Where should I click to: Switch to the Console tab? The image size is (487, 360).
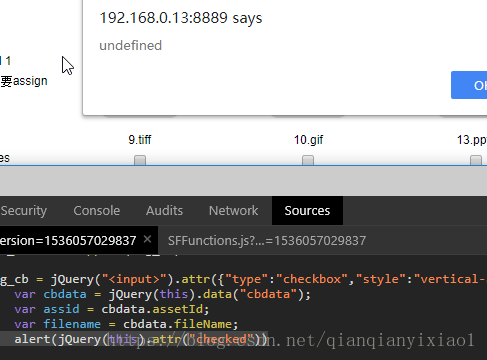coord(97,211)
